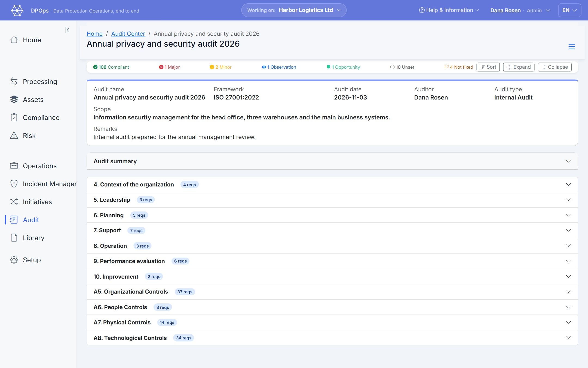
Task: Click the Initiatives shuffle icon
Action: click(x=14, y=202)
